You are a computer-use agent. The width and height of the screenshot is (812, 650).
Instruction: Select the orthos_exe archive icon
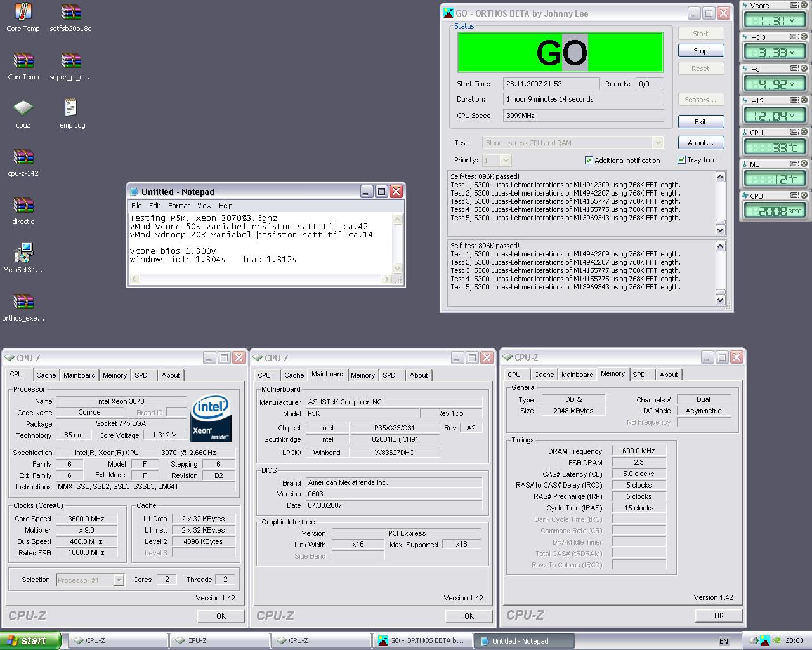(x=23, y=307)
